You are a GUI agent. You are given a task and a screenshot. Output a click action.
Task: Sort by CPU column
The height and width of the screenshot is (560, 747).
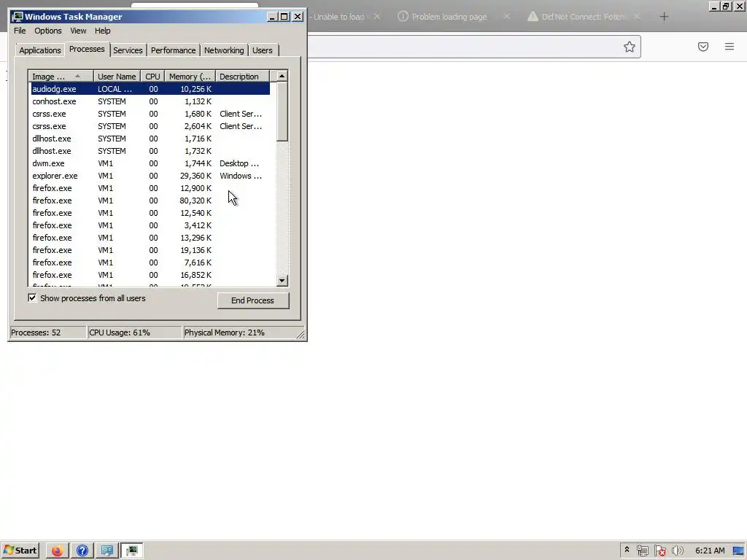(x=153, y=77)
